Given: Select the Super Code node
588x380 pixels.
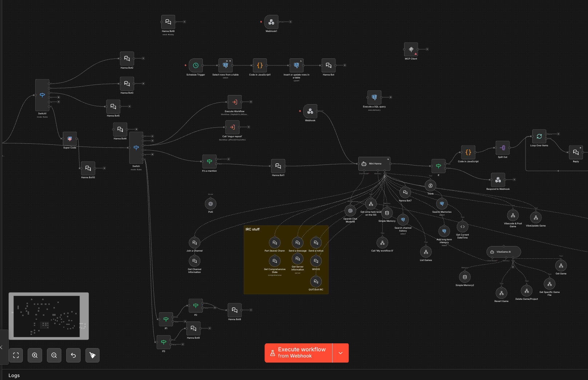Looking at the screenshot, I should [70, 139].
